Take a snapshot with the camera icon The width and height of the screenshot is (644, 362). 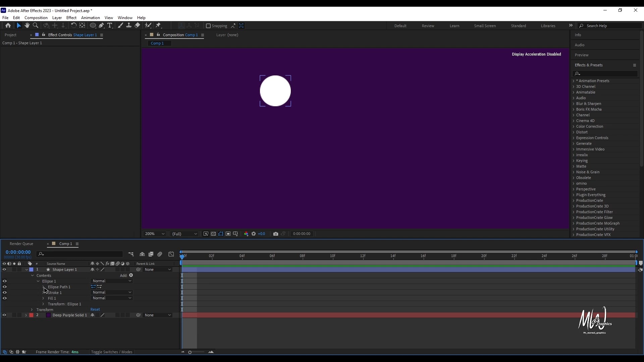(276, 234)
